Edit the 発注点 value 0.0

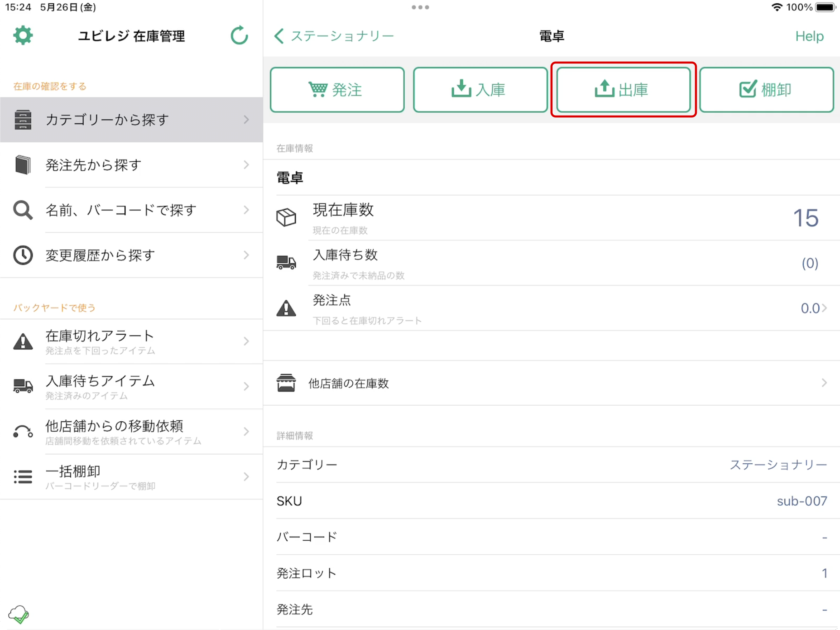tap(810, 308)
